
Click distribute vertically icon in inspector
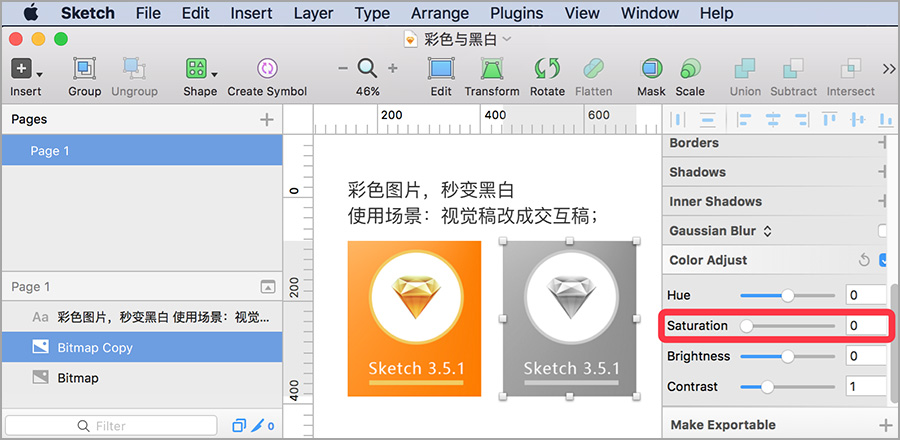tap(708, 119)
